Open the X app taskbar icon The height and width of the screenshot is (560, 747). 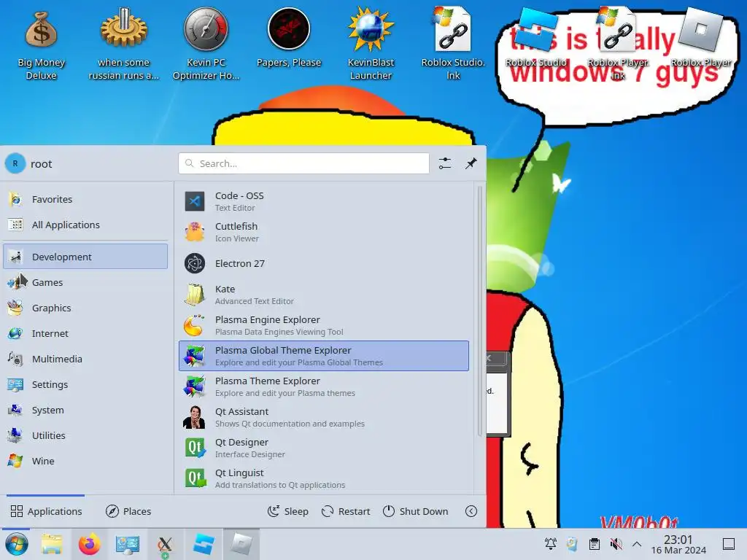point(165,544)
